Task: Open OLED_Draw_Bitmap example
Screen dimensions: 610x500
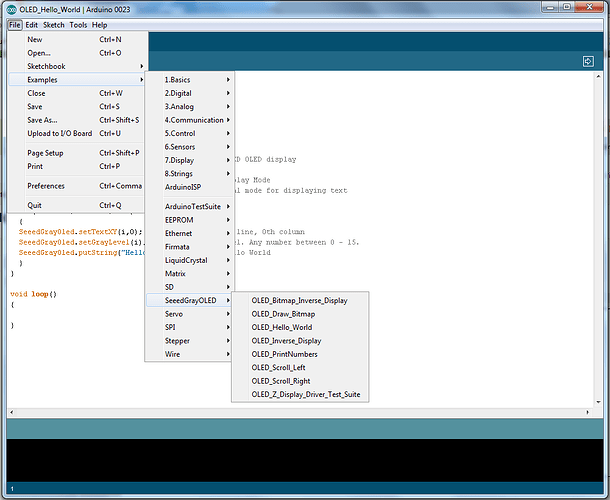Action: 300,314
